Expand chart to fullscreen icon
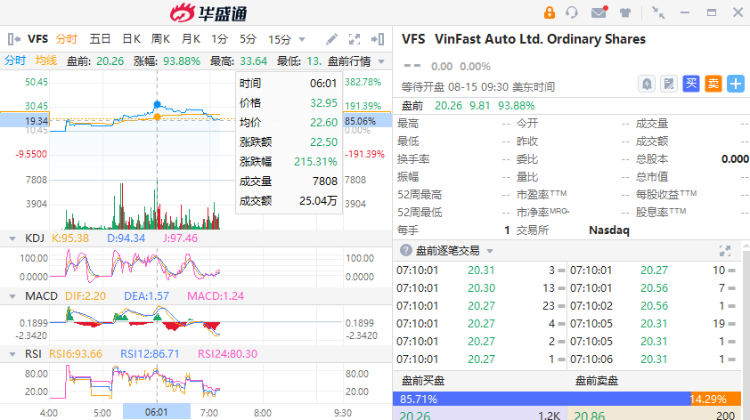 click(x=354, y=39)
